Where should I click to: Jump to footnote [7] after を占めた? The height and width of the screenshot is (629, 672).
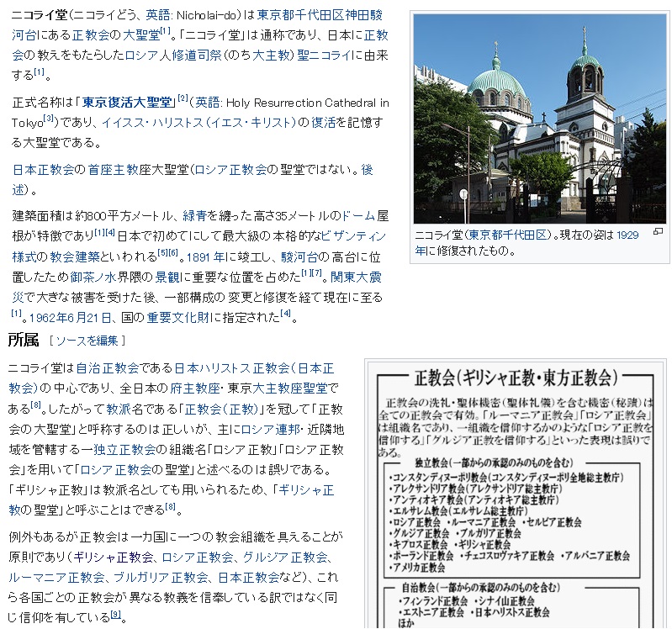(316, 272)
